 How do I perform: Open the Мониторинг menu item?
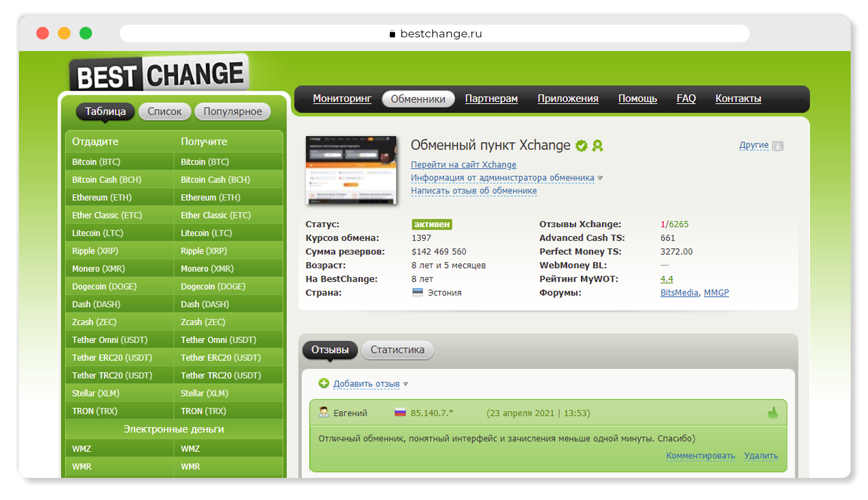coord(342,98)
